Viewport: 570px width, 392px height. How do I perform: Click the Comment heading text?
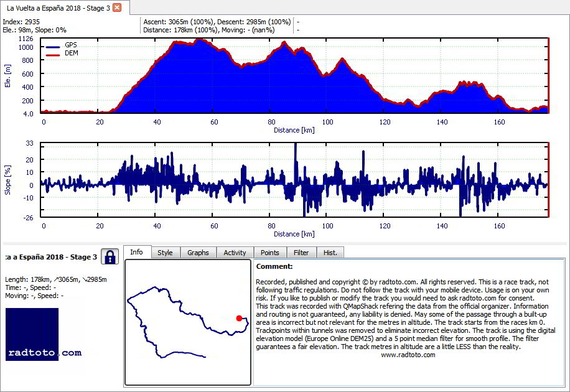pyautogui.click(x=274, y=266)
